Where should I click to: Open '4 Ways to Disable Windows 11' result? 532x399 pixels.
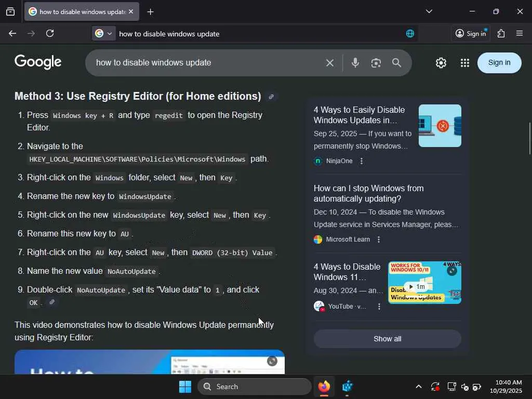(x=347, y=272)
